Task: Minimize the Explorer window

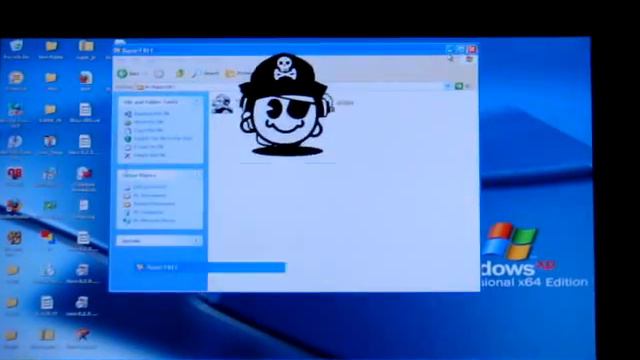Action: pos(451,49)
